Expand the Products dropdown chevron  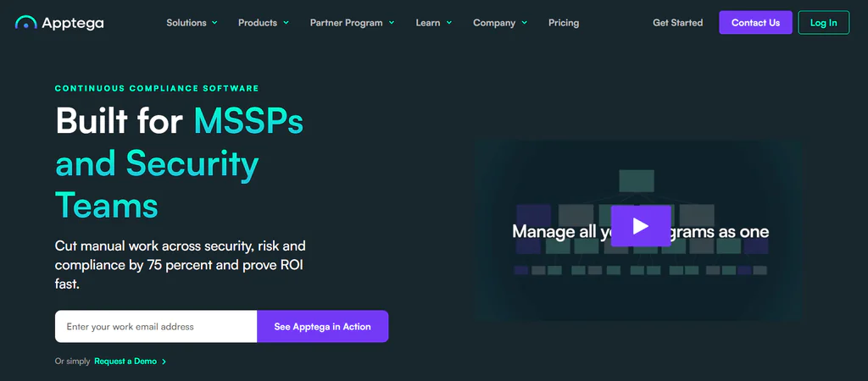287,23
